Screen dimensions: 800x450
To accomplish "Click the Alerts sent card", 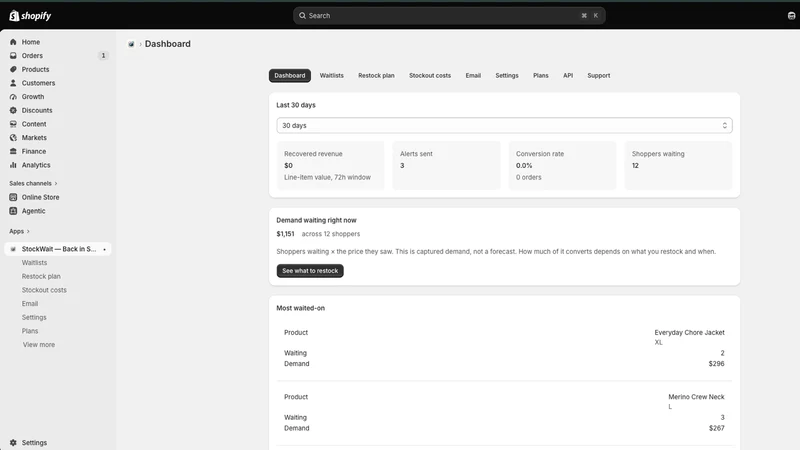I will click(446, 165).
